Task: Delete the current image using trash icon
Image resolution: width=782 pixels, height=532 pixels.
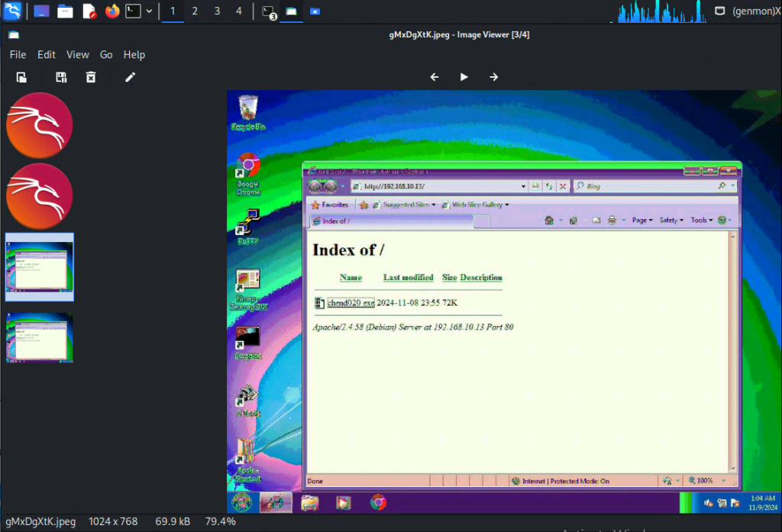Action: click(x=91, y=77)
